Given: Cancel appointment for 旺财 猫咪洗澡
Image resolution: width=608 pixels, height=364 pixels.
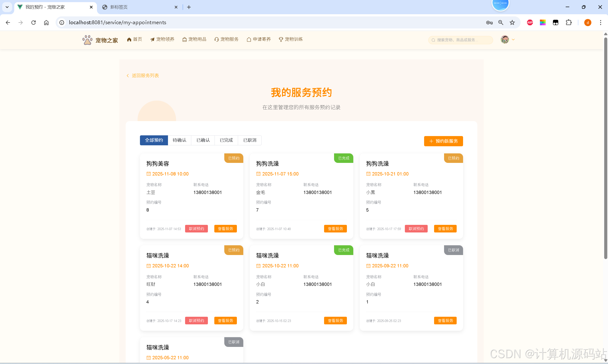Looking at the screenshot, I should 196,321.
